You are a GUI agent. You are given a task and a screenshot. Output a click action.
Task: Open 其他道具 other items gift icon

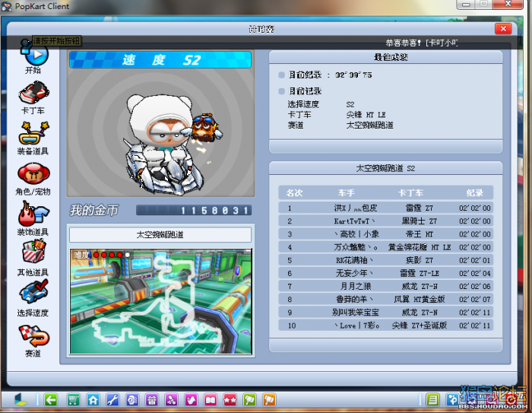(x=33, y=252)
